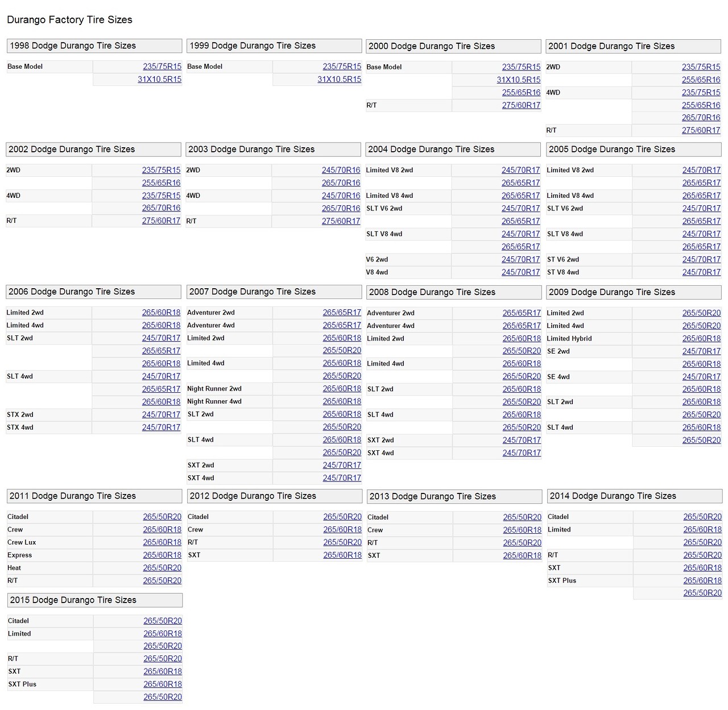Click 265/50R20 for 2011 Heat
This screenshot has width=728, height=710.
[162, 568]
